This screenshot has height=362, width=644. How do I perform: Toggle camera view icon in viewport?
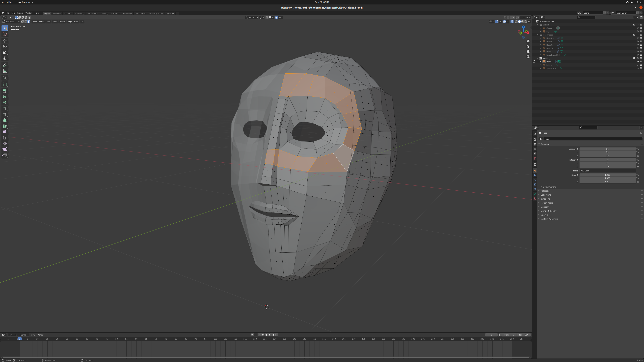pos(528,51)
